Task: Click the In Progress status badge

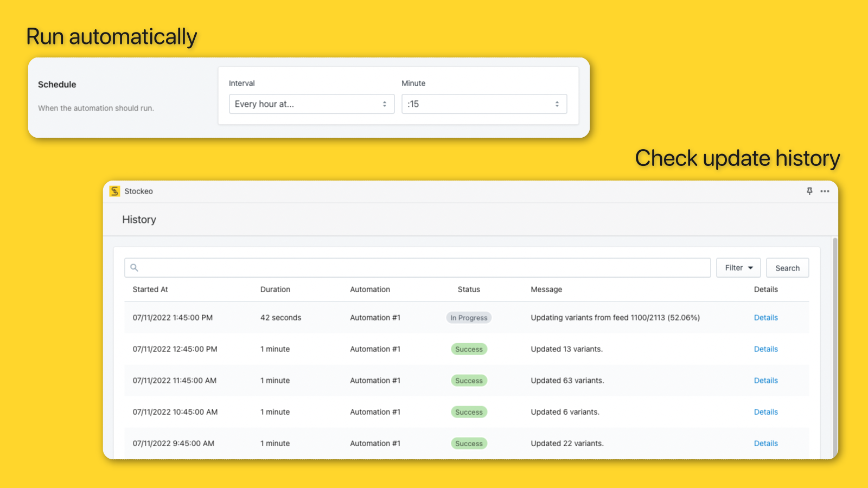Action: [469, 317]
